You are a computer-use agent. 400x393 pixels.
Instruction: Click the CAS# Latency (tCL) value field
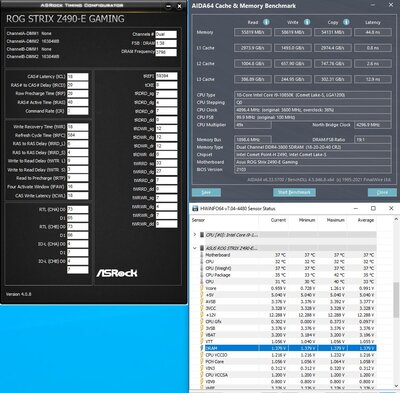(x=78, y=77)
